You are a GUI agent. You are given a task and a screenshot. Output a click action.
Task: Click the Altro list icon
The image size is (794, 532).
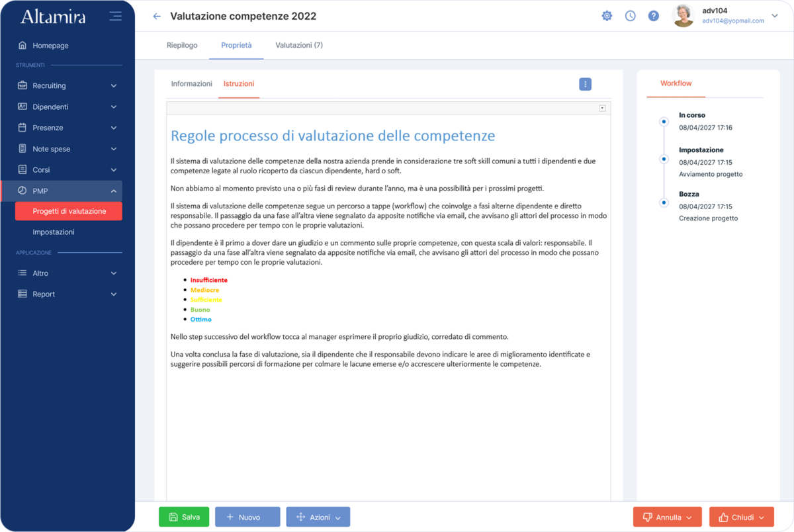22,273
